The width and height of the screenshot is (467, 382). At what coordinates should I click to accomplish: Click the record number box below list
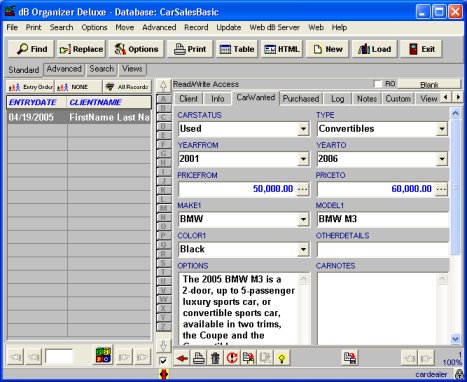click(x=59, y=357)
